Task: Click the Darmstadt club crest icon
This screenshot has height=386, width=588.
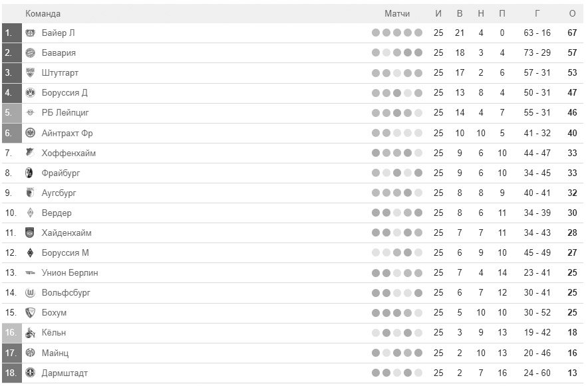Action: click(x=30, y=373)
